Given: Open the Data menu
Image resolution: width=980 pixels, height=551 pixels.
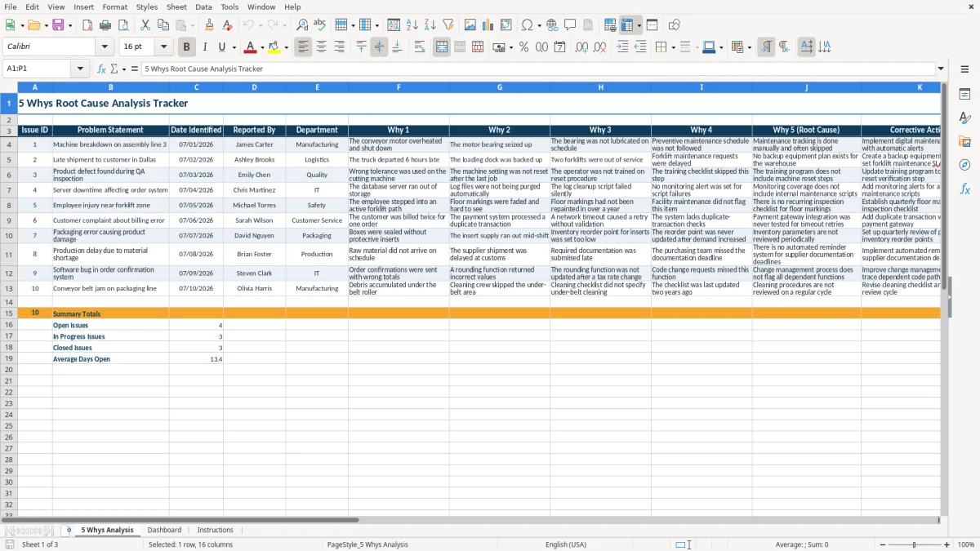Looking at the screenshot, I should click(x=204, y=7).
